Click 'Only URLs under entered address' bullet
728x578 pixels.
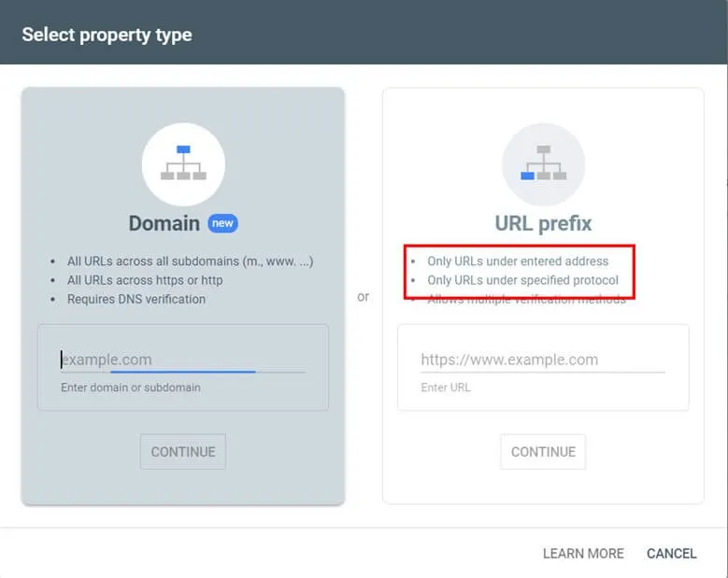(518, 261)
